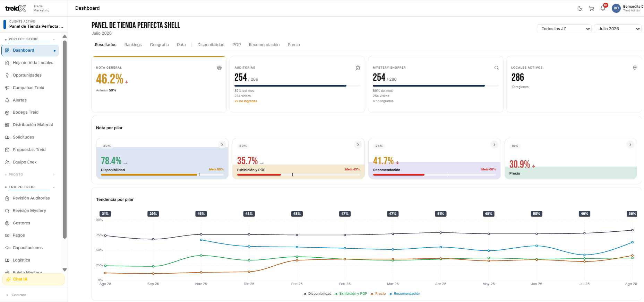The height and width of the screenshot is (302, 644).
Task: Click the Locales Activos location pin icon
Action: [635, 68]
